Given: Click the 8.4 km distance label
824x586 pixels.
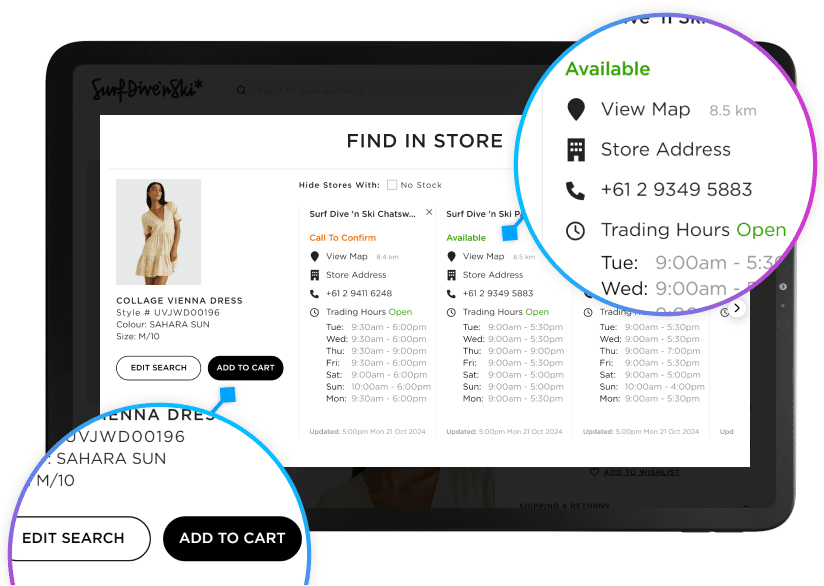Looking at the screenshot, I should (x=387, y=257).
